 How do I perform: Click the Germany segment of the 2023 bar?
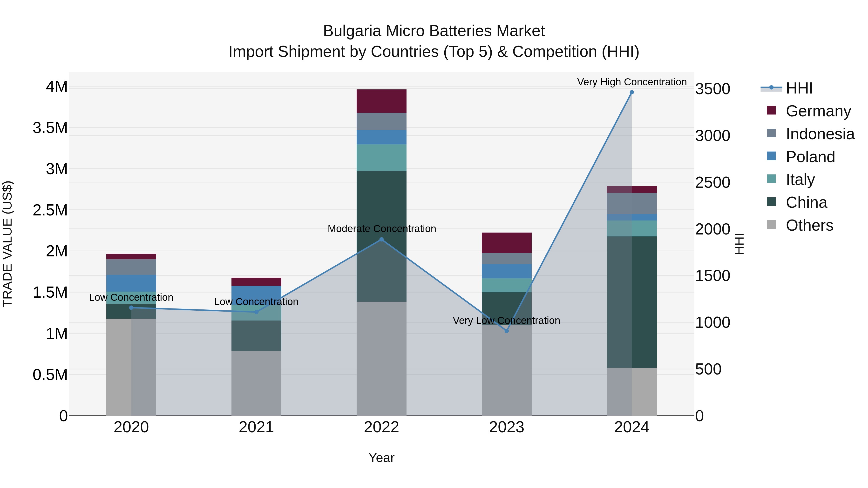pyautogui.click(x=507, y=243)
